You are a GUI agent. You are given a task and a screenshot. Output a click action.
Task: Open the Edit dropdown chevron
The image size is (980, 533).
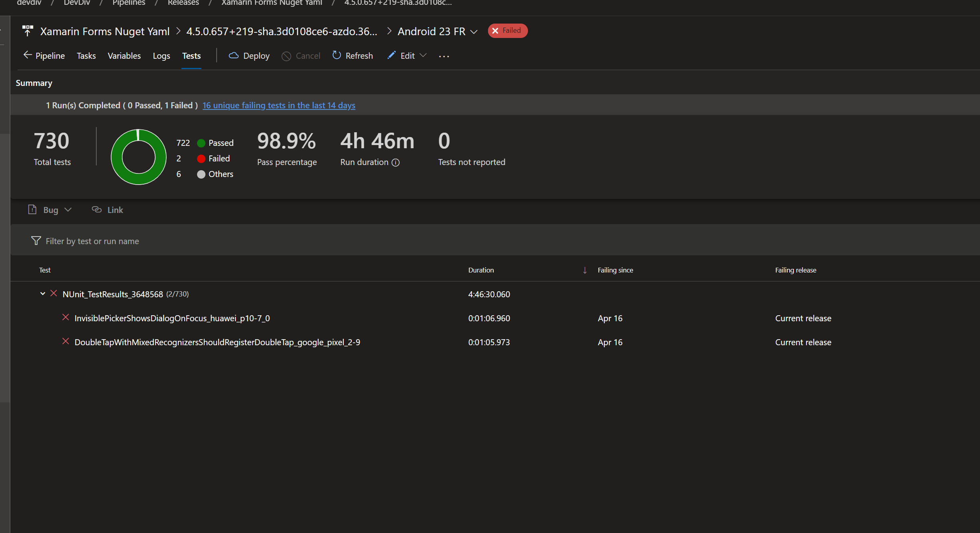(424, 56)
